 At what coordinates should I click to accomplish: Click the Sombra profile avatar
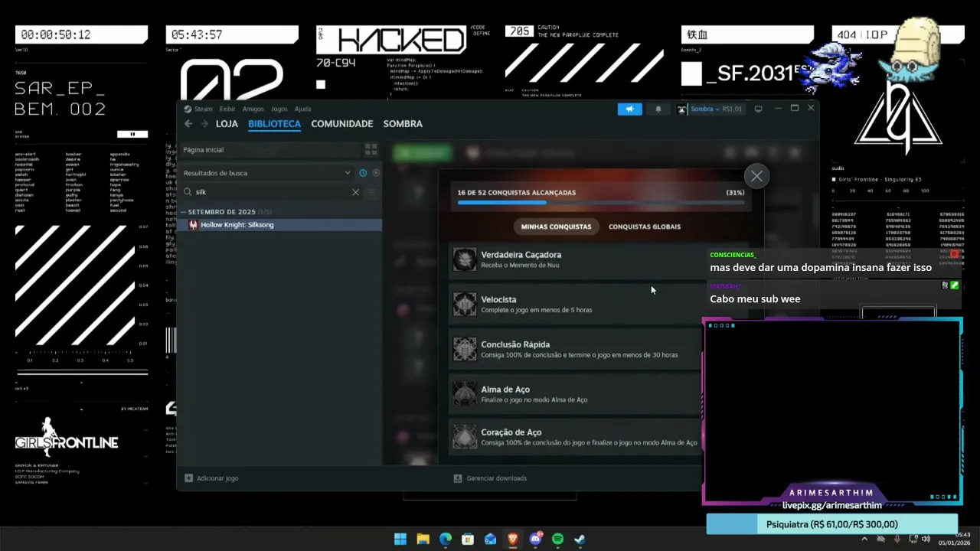681,109
